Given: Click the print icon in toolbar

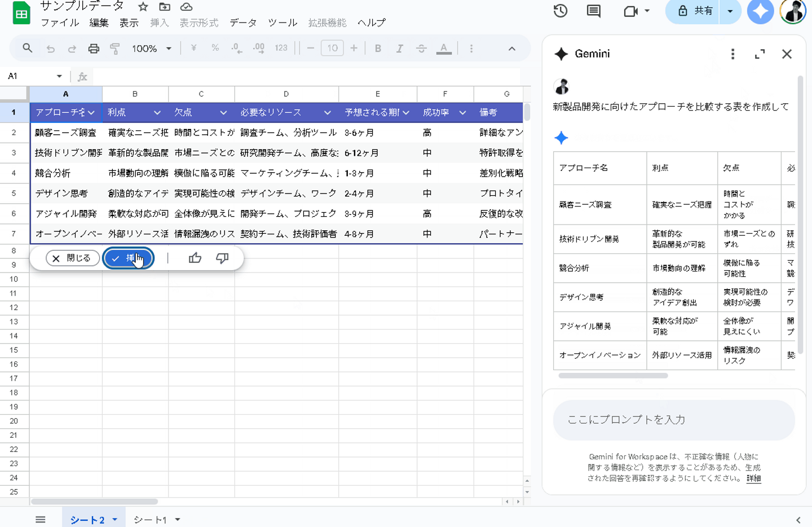Looking at the screenshot, I should (x=94, y=49).
